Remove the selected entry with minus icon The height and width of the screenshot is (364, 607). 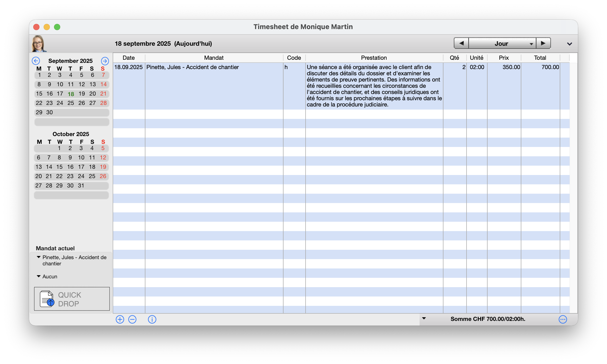pyautogui.click(x=132, y=319)
